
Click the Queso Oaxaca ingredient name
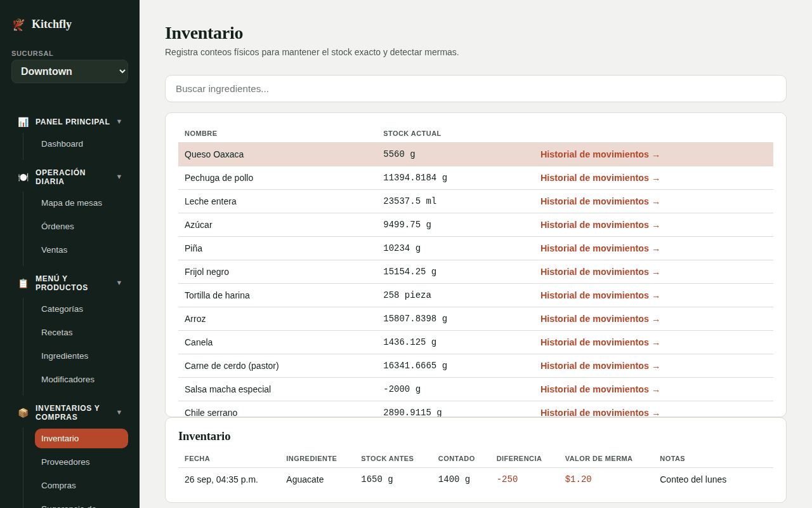(214, 154)
